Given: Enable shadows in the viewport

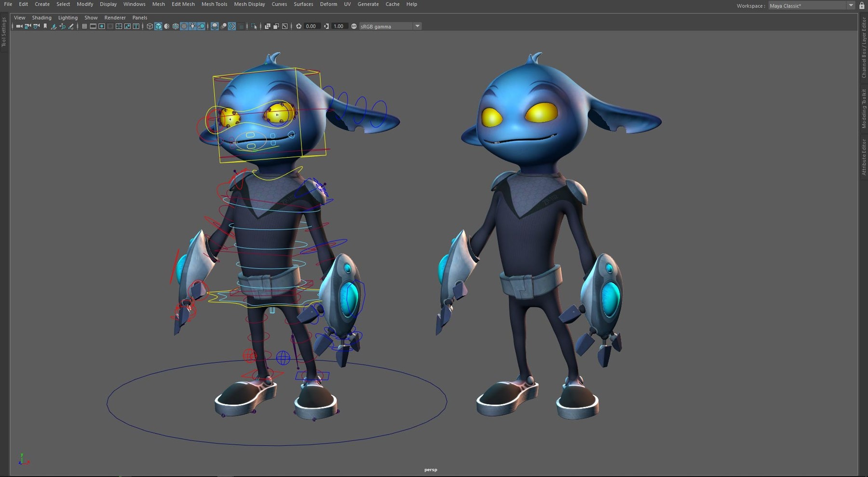Looking at the screenshot, I should (x=201, y=26).
